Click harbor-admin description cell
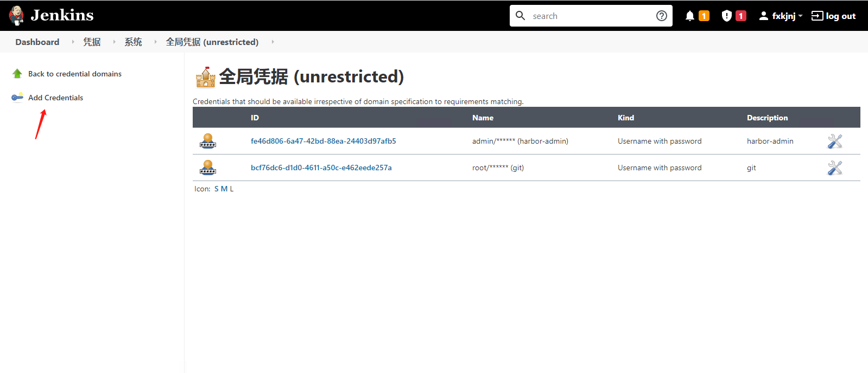This screenshot has height=373, width=868. (x=770, y=141)
